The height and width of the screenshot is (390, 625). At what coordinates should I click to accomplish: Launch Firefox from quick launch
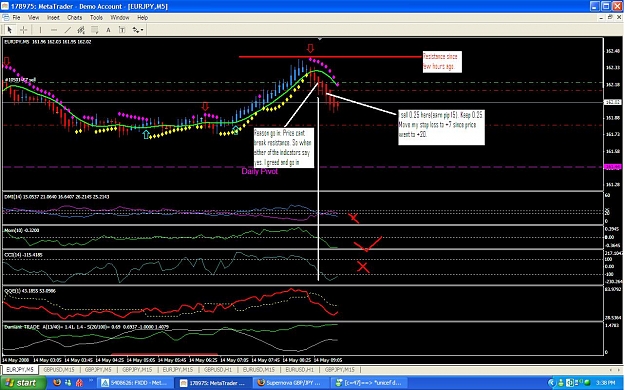[57, 383]
